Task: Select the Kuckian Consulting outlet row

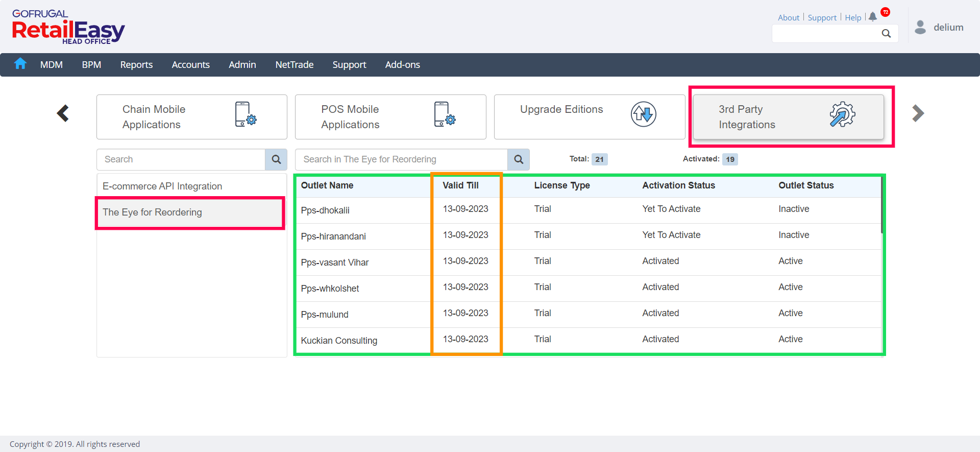Action: pos(589,341)
